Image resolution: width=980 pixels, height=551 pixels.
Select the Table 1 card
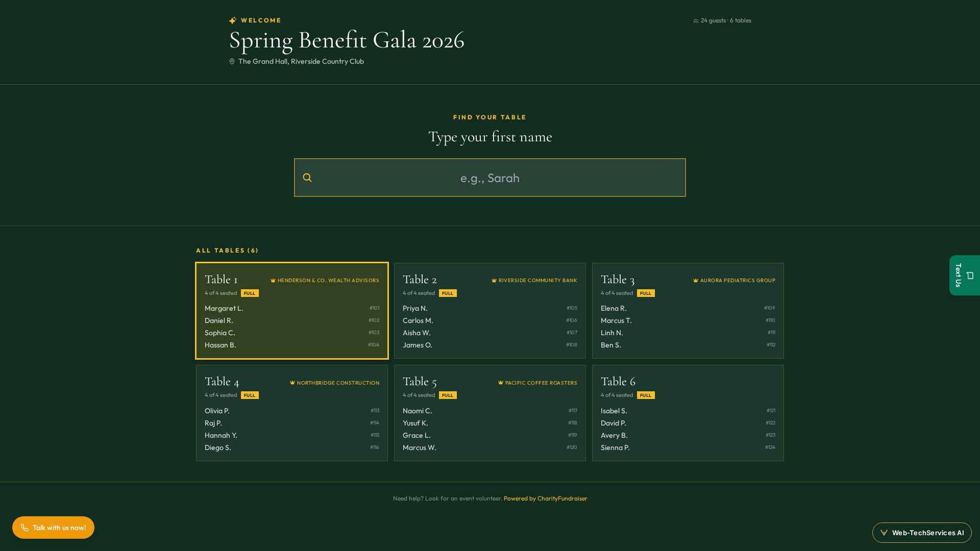click(x=292, y=311)
